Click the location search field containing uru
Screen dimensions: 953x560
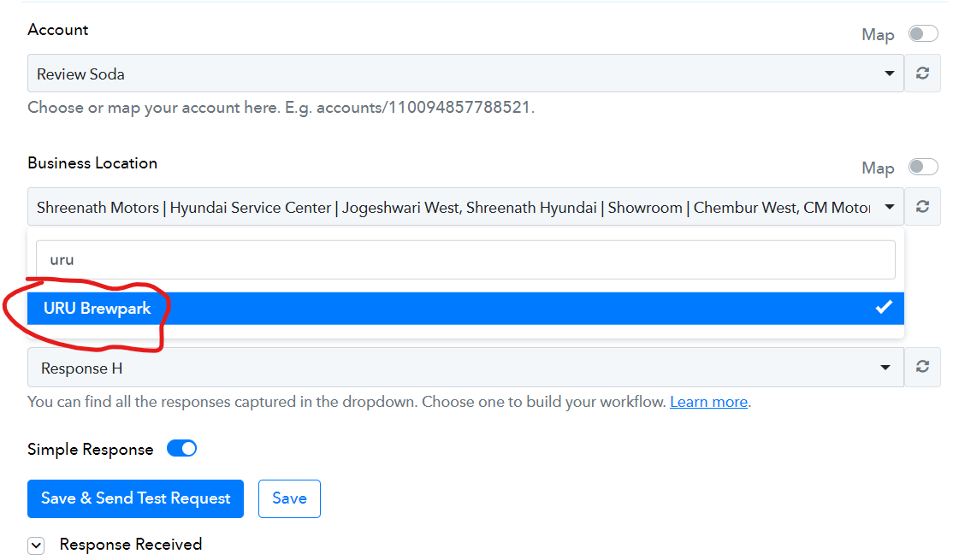pos(465,260)
